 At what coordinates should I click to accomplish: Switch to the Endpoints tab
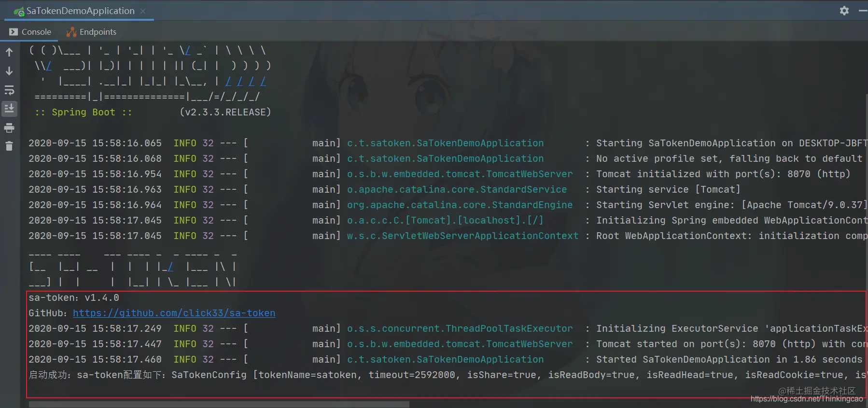pyautogui.click(x=91, y=32)
